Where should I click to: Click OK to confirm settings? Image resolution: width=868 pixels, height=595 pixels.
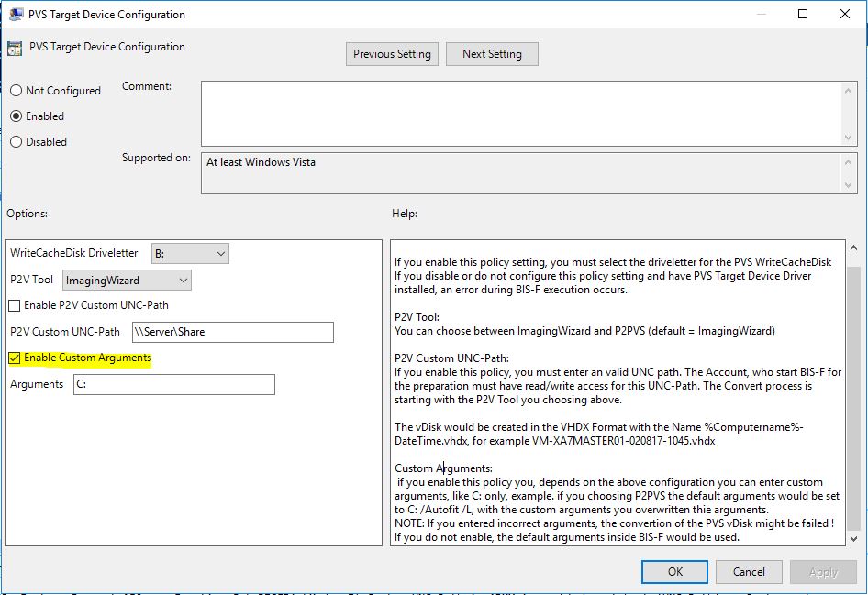coord(674,572)
